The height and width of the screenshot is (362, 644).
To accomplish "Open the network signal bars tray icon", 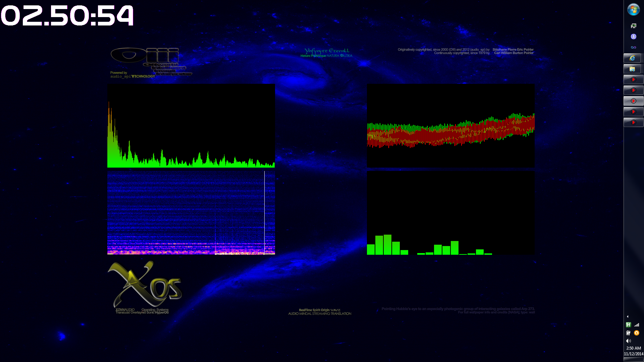I will 637,324.
